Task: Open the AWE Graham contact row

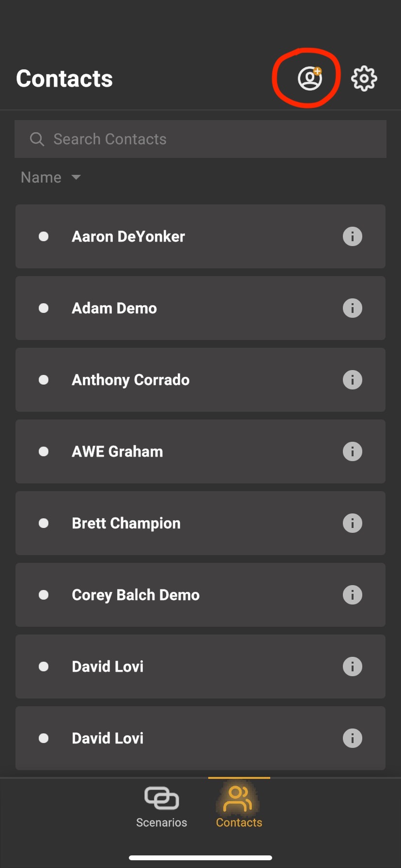Action: click(x=200, y=451)
